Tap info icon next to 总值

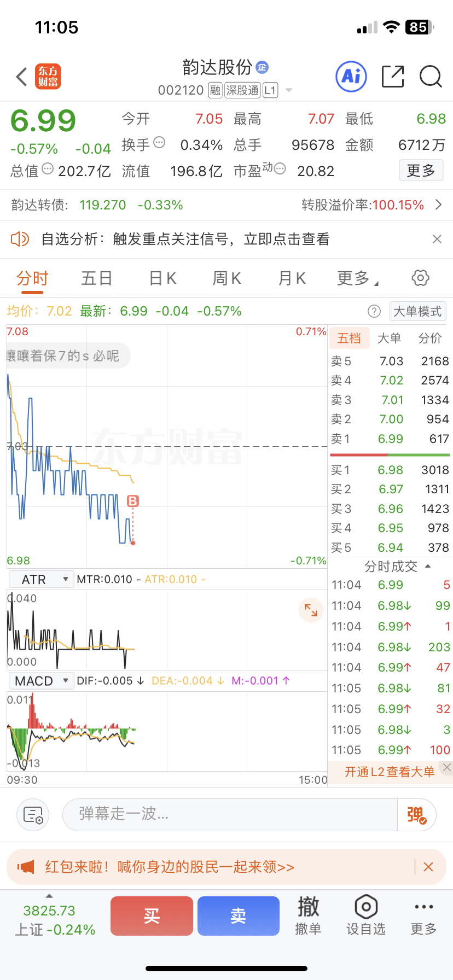pos(48,168)
